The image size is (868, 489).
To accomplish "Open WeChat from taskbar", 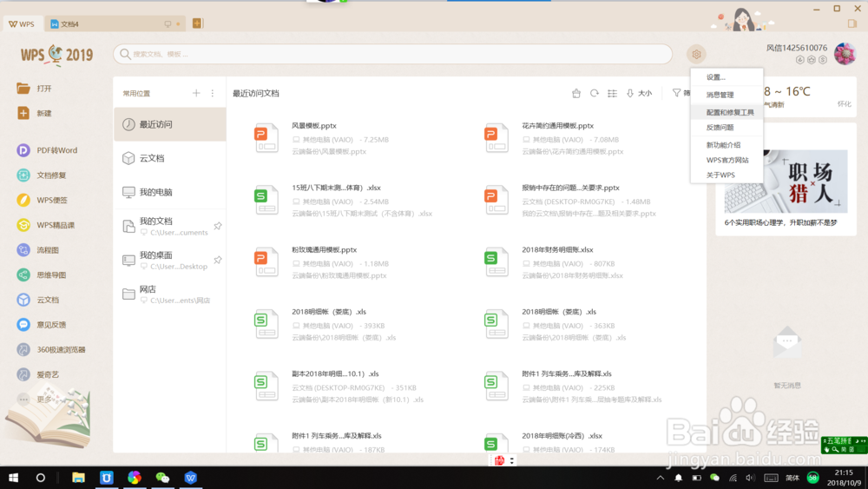I will 162,478.
